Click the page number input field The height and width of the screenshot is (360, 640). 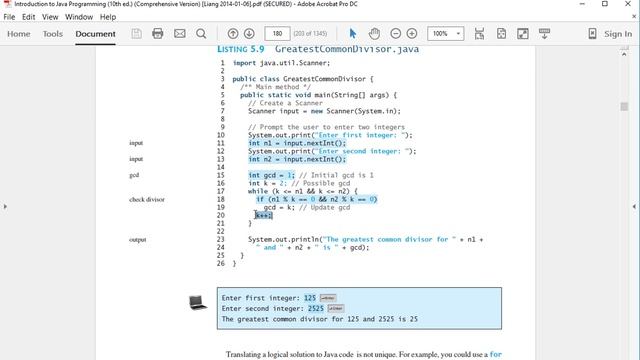point(277,33)
